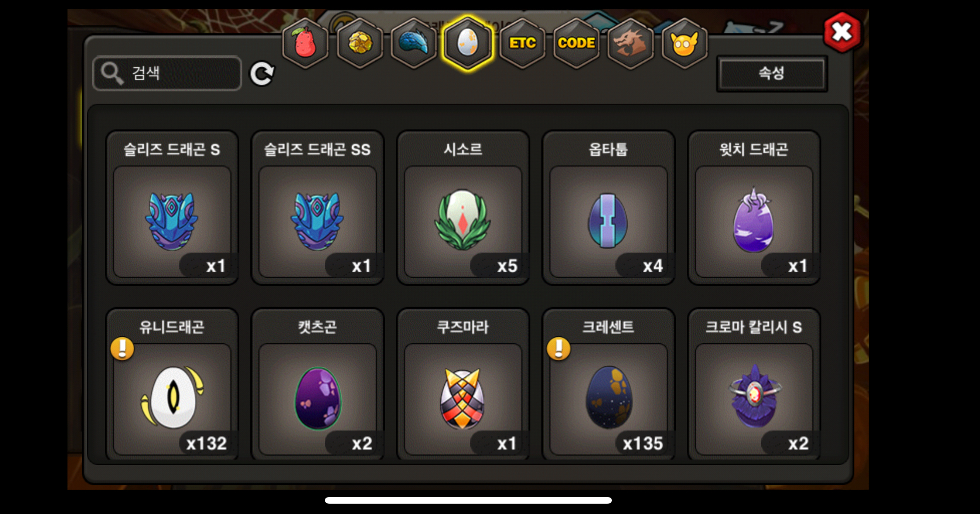Click the refresh arrow beside search
The height and width of the screenshot is (515, 980).
(x=262, y=73)
